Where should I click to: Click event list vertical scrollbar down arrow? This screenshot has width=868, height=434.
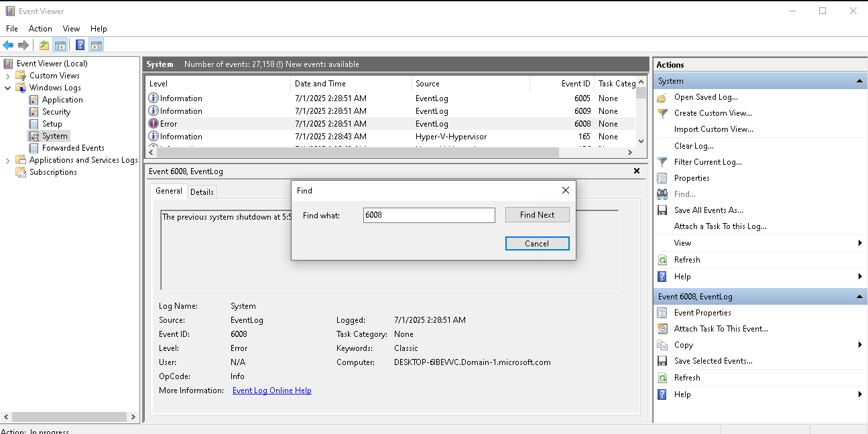tap(641, 141)
